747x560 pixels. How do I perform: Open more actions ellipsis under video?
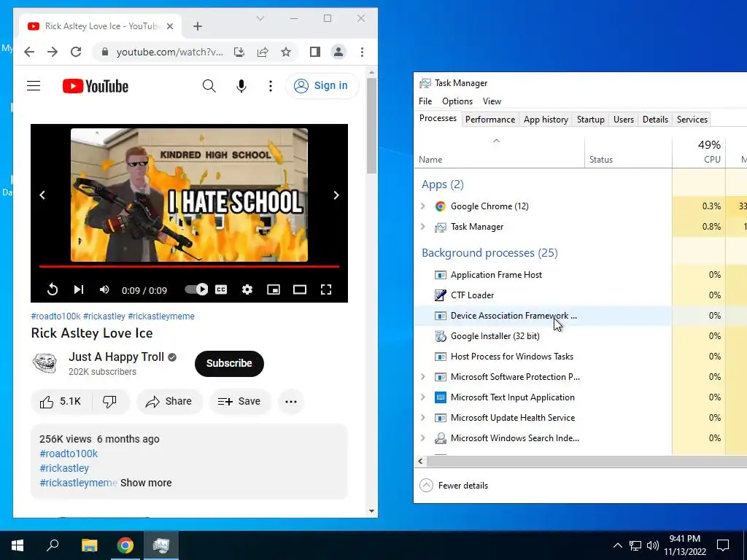291,402
